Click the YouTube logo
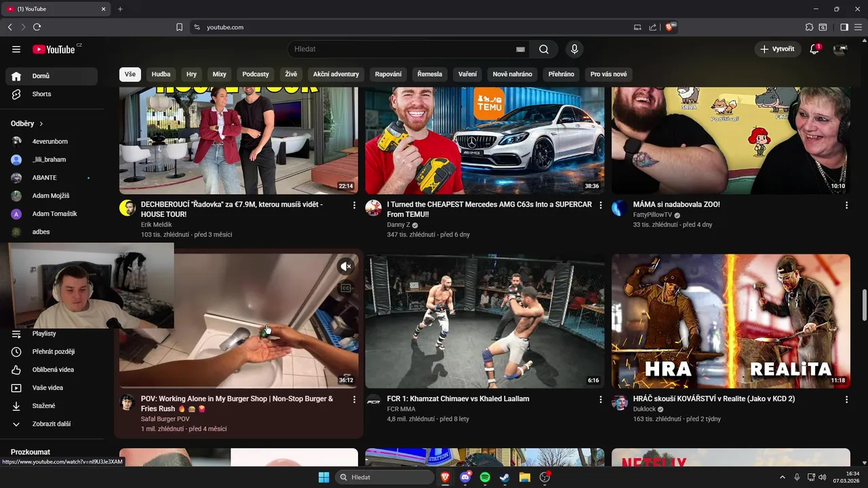This screenshot has height=488, width=868. pyautogui.click(x=54, y=49)
